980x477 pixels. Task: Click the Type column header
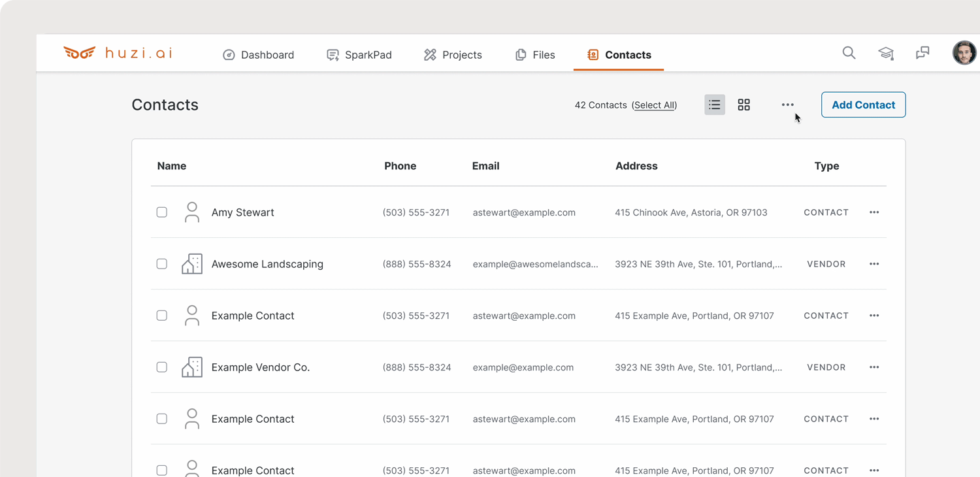click(826, 166)
